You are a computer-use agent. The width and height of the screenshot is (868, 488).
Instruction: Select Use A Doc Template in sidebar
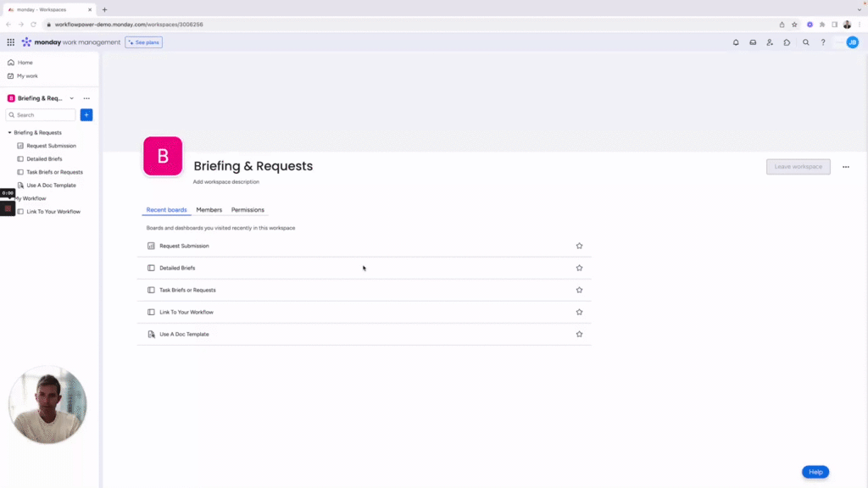[x=52, y=186]
